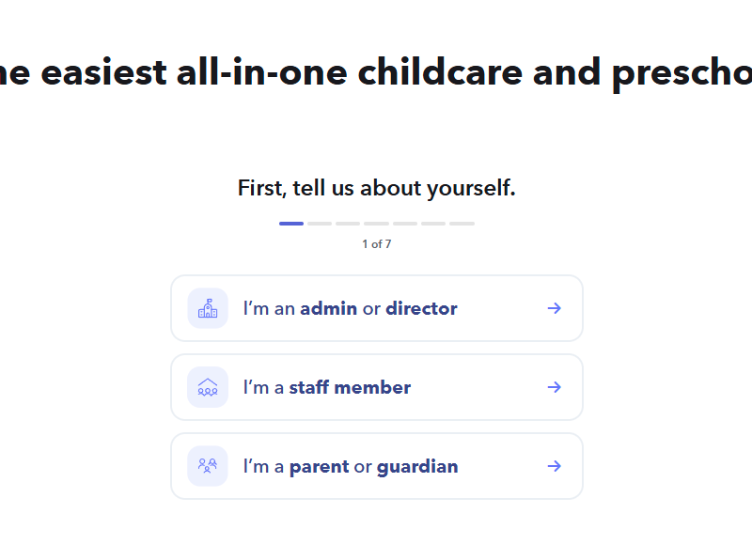Click the second progress step segment
Viewport: 752px width, 560px height.
click(320, 224)
